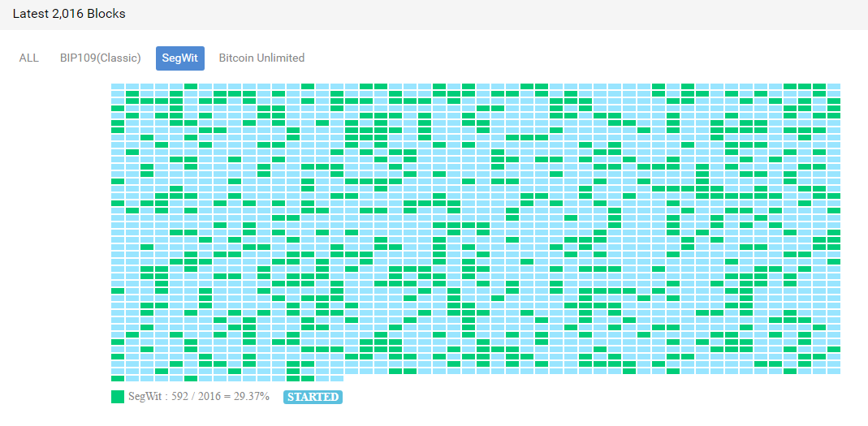
Task: Click the STARTED status badge
Action: 313,397
